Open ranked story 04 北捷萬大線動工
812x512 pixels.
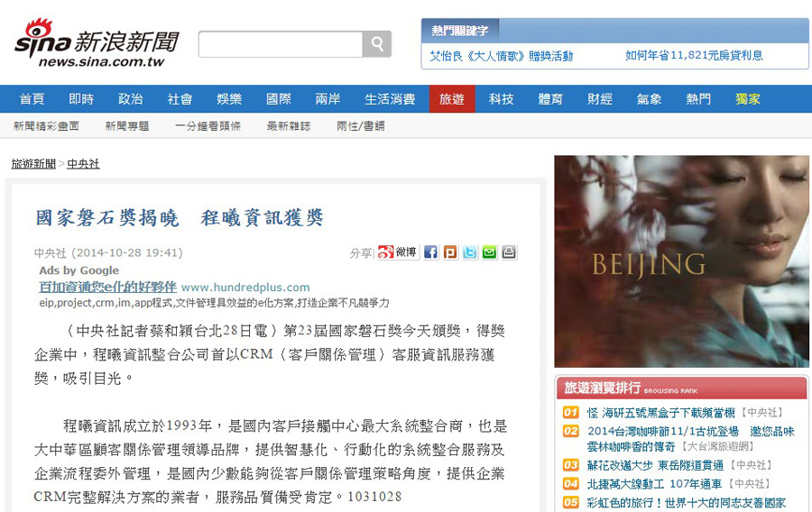point(654,484)
